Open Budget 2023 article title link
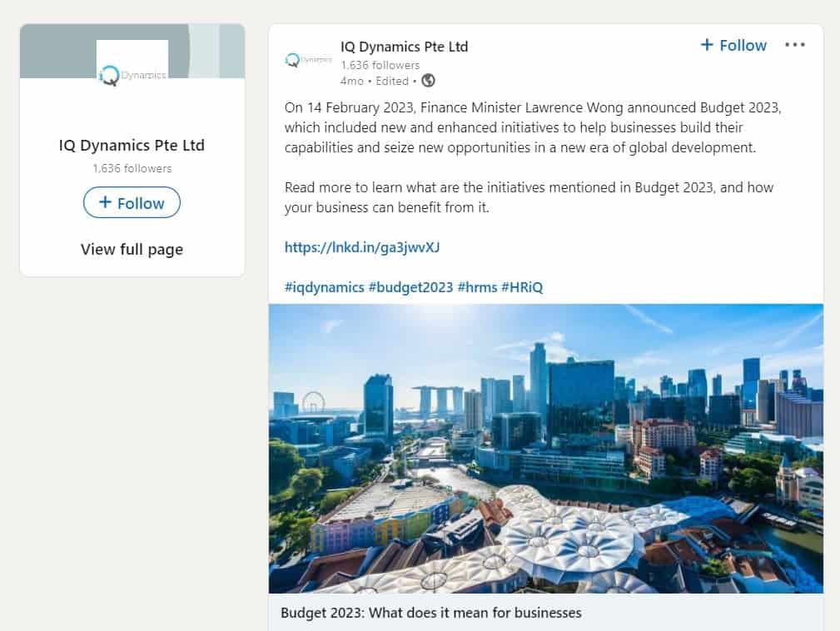840x631 pixels. pyautogui.click(x=431, y=613)
